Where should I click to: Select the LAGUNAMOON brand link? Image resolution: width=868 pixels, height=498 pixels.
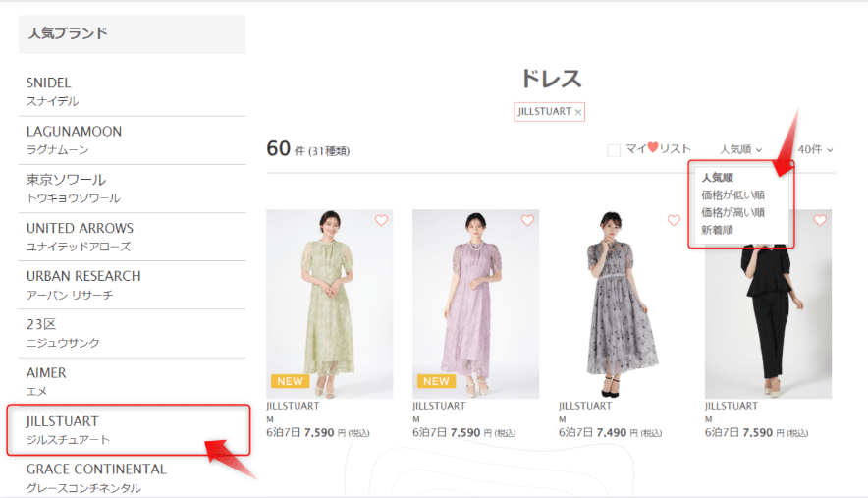(x=133, y=140)
